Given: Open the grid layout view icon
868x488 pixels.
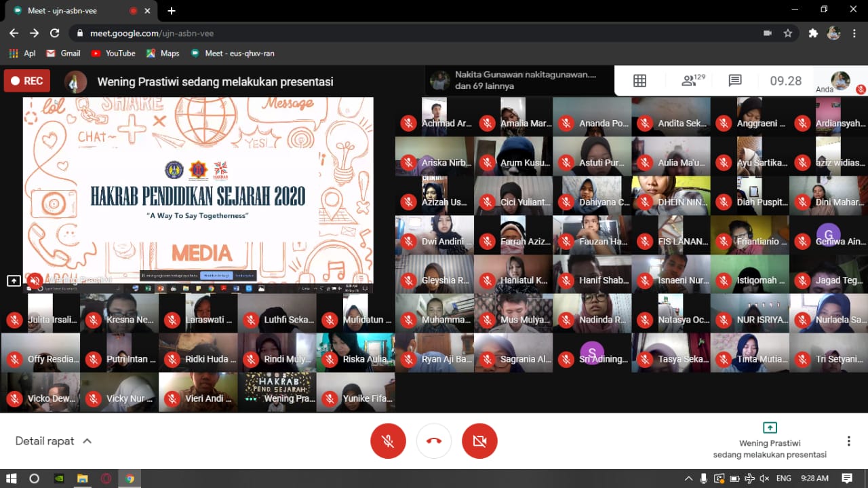Looking at the screenshot, I should (639, 81).
